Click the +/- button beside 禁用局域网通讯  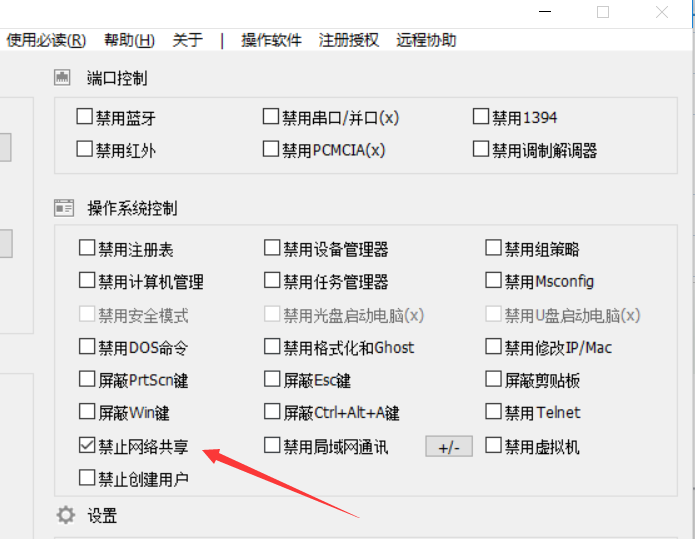[x=449, y=447]
